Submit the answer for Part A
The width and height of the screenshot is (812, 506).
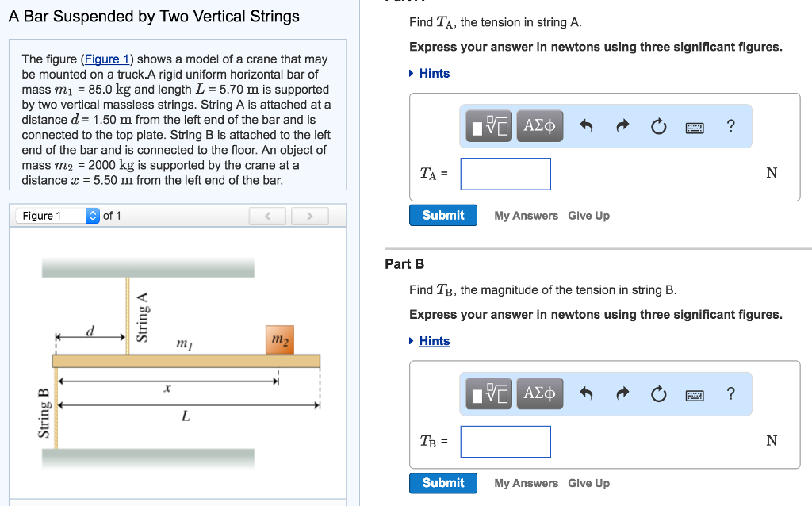442,215
